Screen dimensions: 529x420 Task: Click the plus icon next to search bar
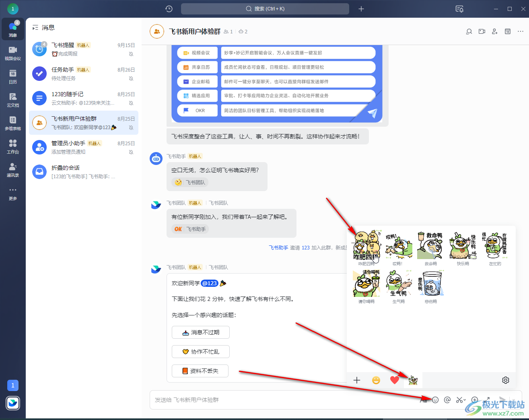361,9
